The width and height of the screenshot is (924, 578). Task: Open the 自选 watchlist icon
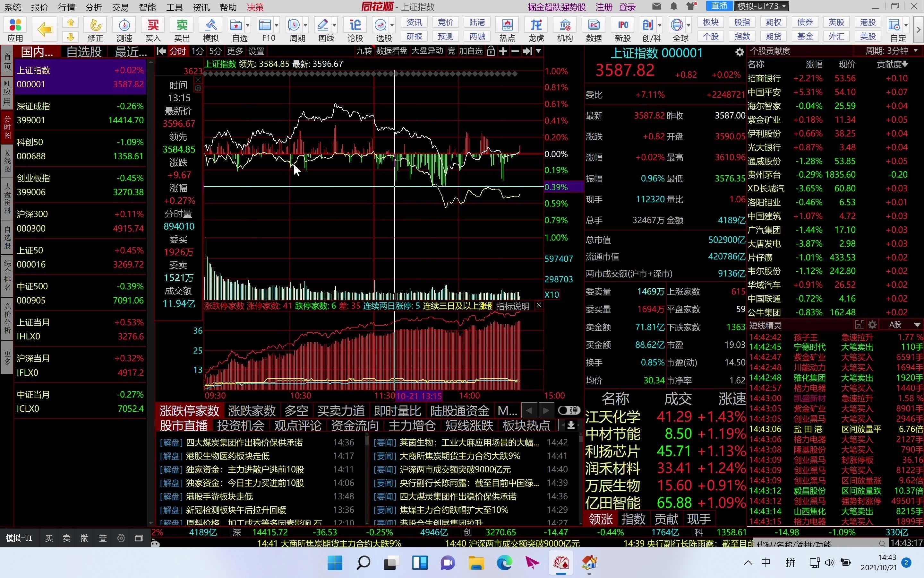(237, 30)
